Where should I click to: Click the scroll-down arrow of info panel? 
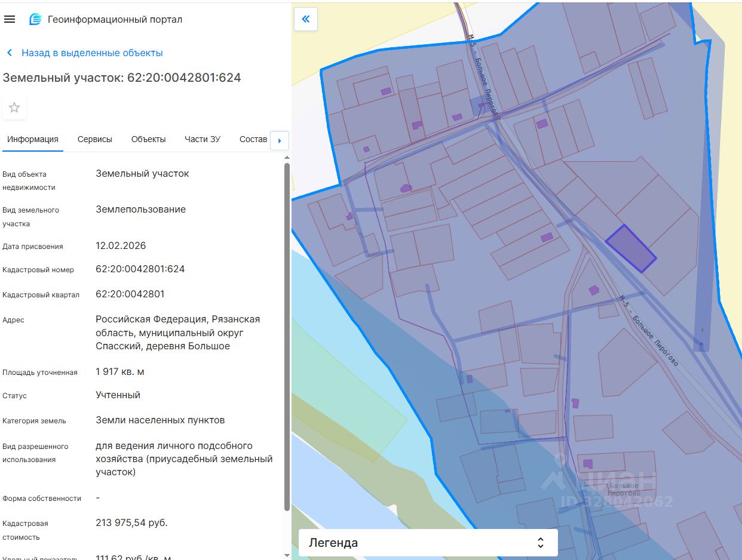pyautogui.click(x=287, y=555)
